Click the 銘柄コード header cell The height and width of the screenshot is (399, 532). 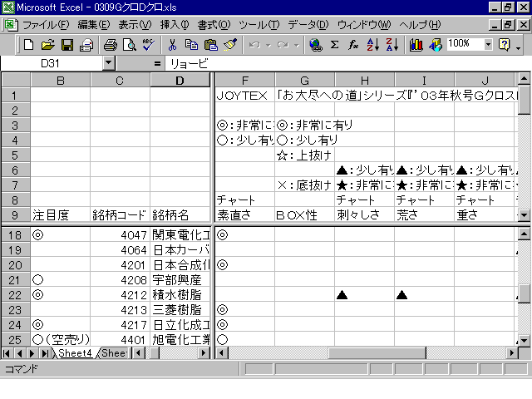(120, 214)
